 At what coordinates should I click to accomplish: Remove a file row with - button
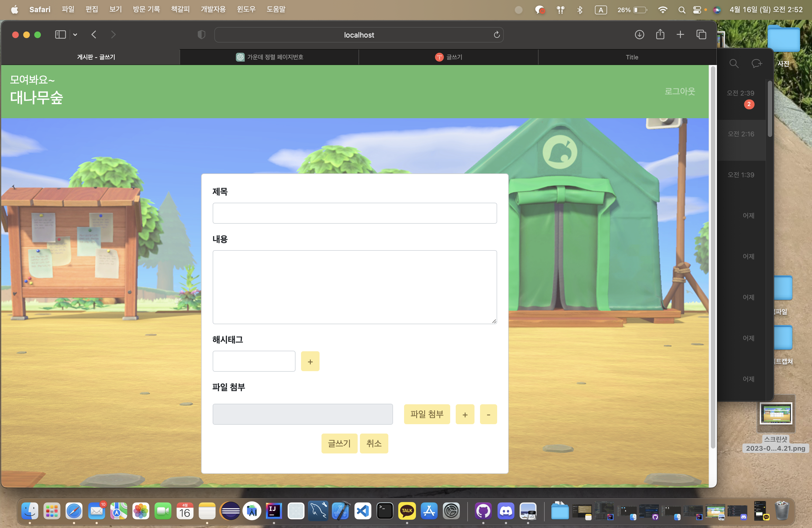[488, 414]
